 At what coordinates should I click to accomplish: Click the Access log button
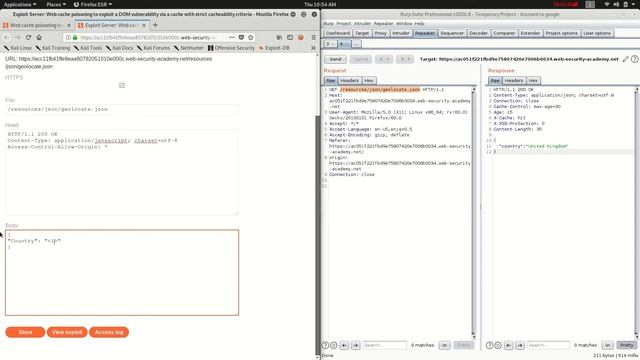(109, 332)
